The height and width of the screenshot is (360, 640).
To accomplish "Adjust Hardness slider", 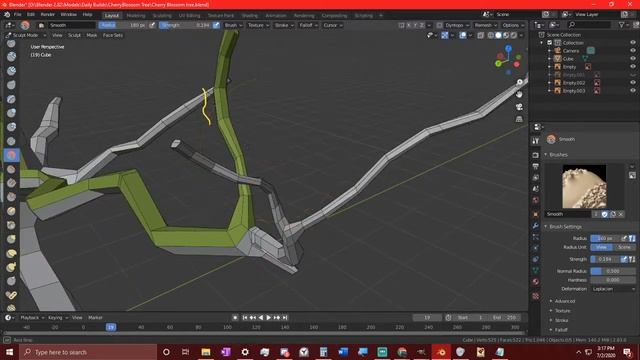I will [613, 280].
